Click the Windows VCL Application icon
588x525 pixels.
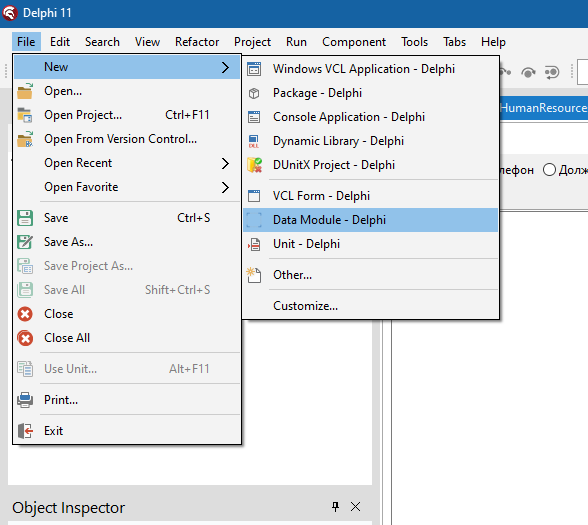coord(254,69)
